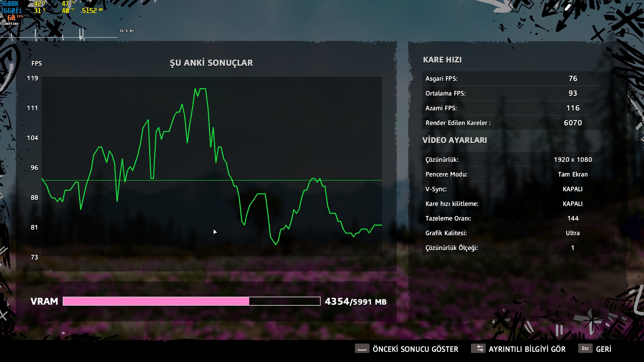Click the Frametime overlay label

9,23
